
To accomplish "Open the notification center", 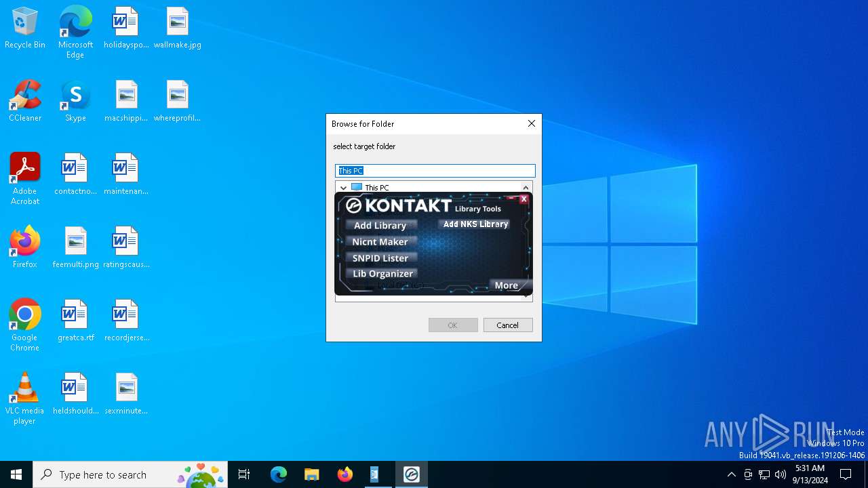I will [x=846, y=474].
